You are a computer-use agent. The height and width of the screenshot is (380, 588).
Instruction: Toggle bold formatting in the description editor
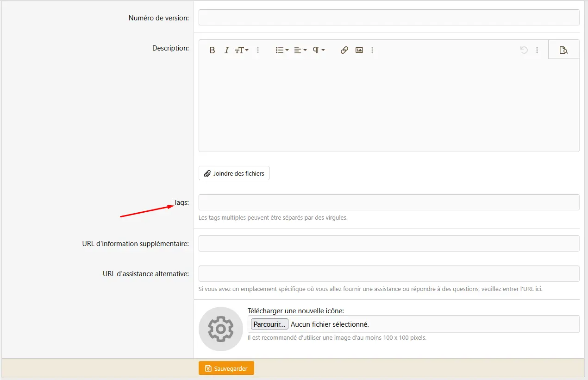[212, 50]
